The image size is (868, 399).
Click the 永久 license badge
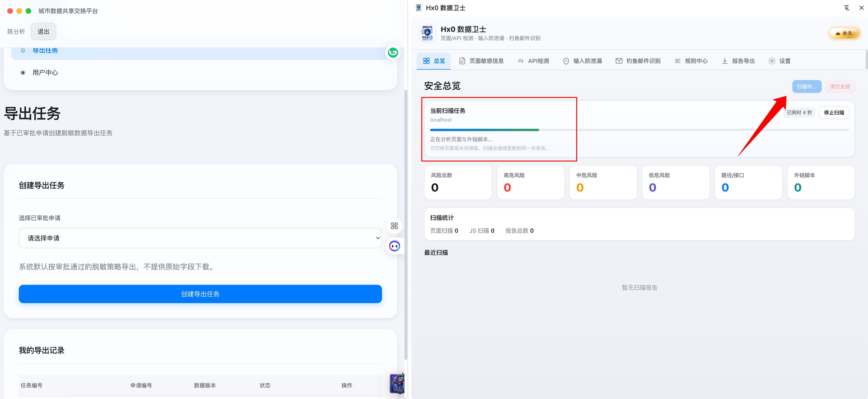pos(844,33)
